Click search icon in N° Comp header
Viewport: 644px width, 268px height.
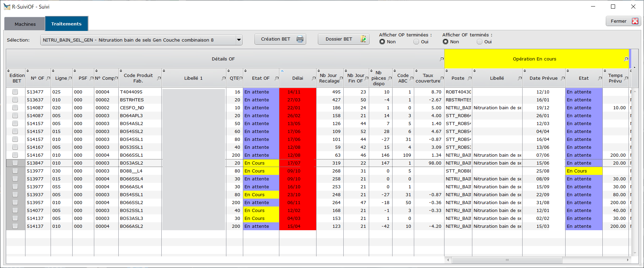(116, 79)
